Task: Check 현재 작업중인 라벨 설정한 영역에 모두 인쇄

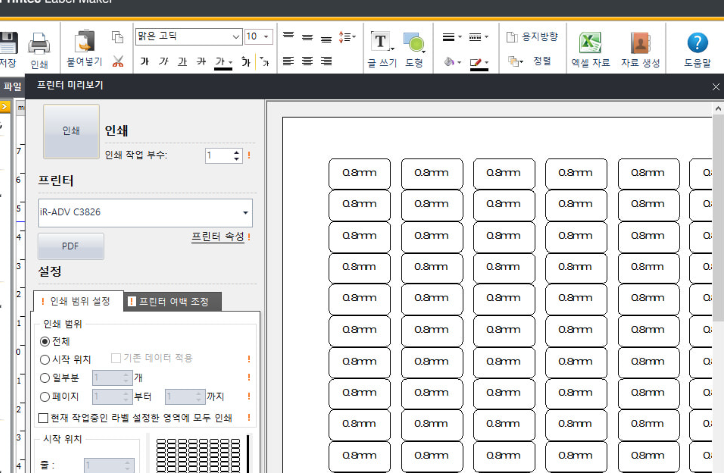Action: coord(43,418)
